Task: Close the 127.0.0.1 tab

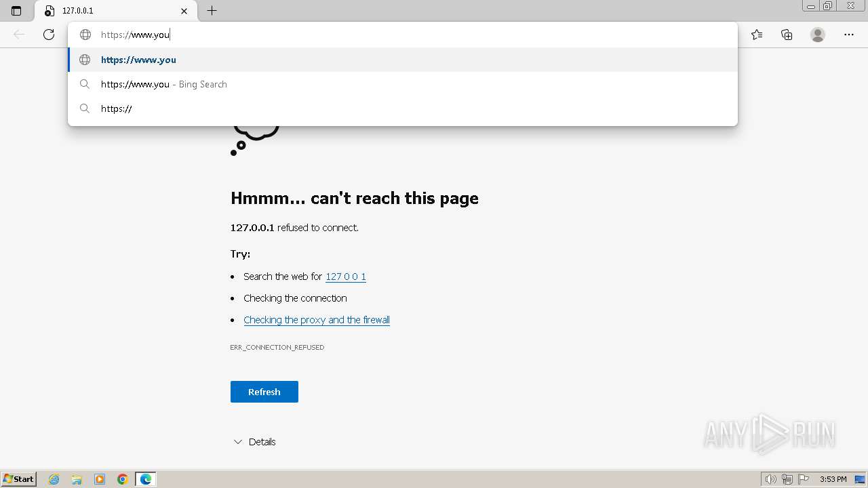Action: [184, 11]
